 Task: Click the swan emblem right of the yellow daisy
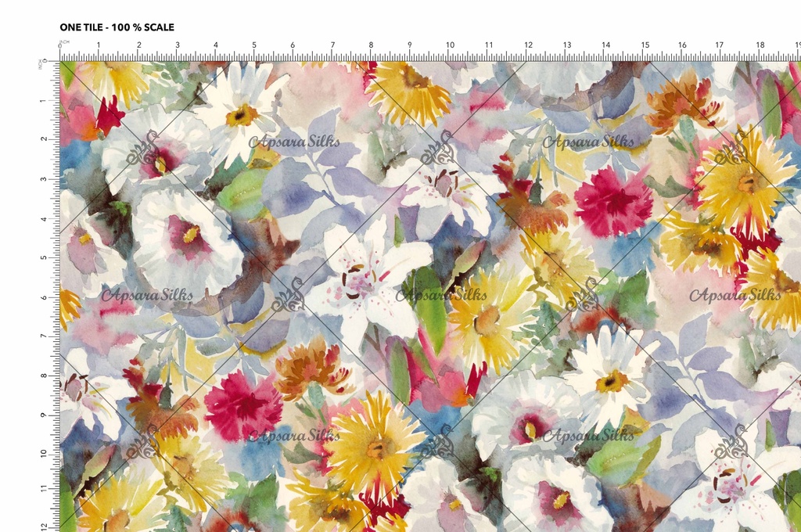584,295
